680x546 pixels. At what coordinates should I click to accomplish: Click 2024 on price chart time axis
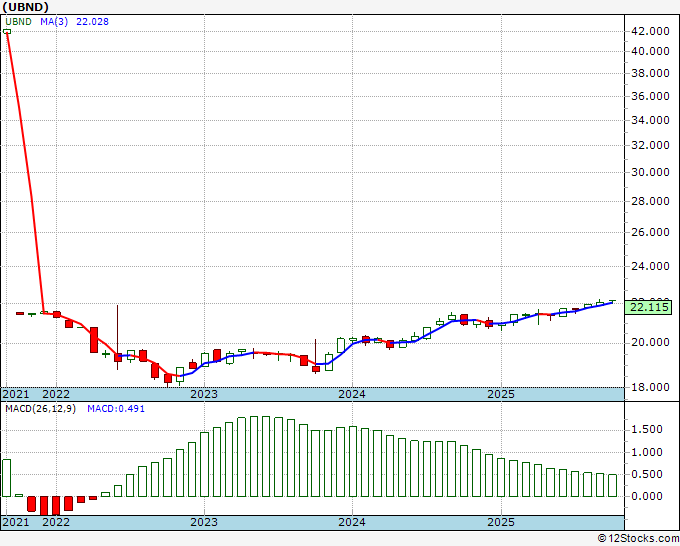click(352, 394)
